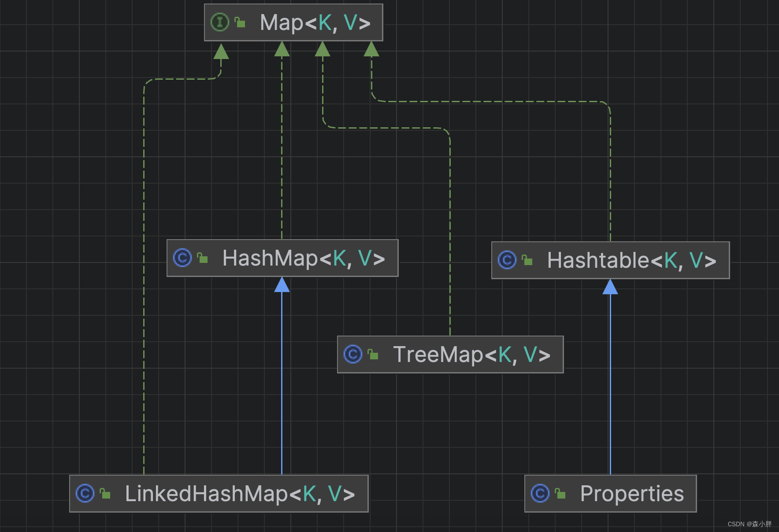Click the class icon on Properties node
This screenshot has height=532, width=779.
[x=540, y=493]
